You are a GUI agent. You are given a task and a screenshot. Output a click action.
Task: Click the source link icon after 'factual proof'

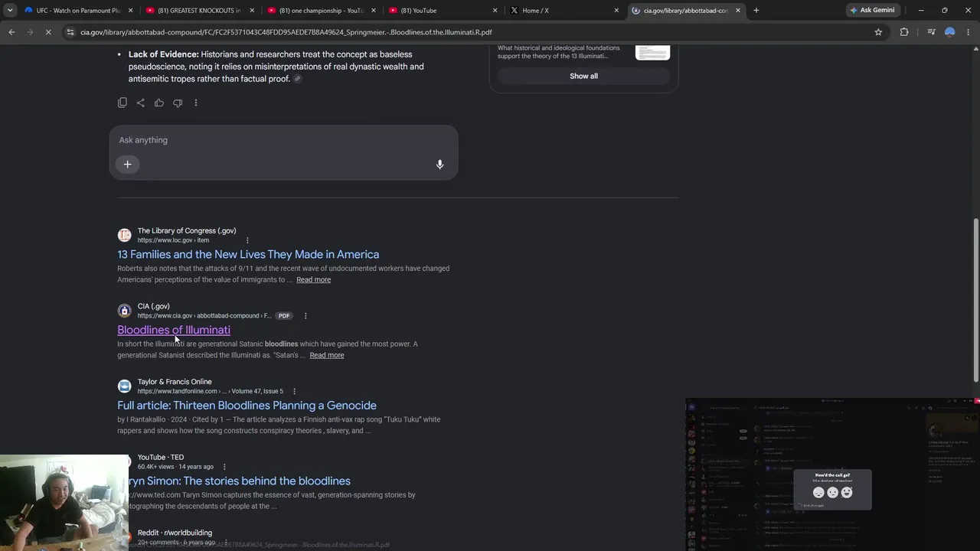coord(298,79)
